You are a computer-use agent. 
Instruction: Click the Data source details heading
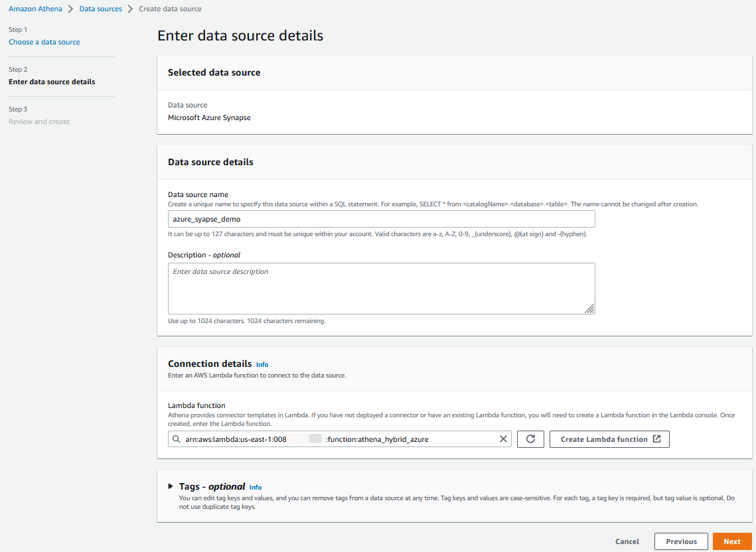(x=210, y=163)
